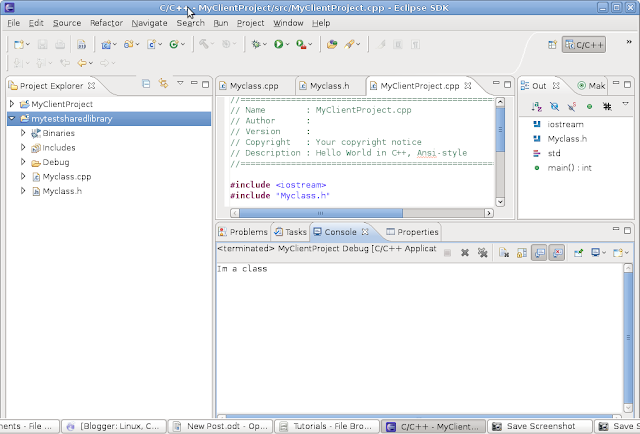Viewport: 640px width, 434px height.
Task: Switch to the Myclass.cpp editor tab
Action: tap(254, 86)
